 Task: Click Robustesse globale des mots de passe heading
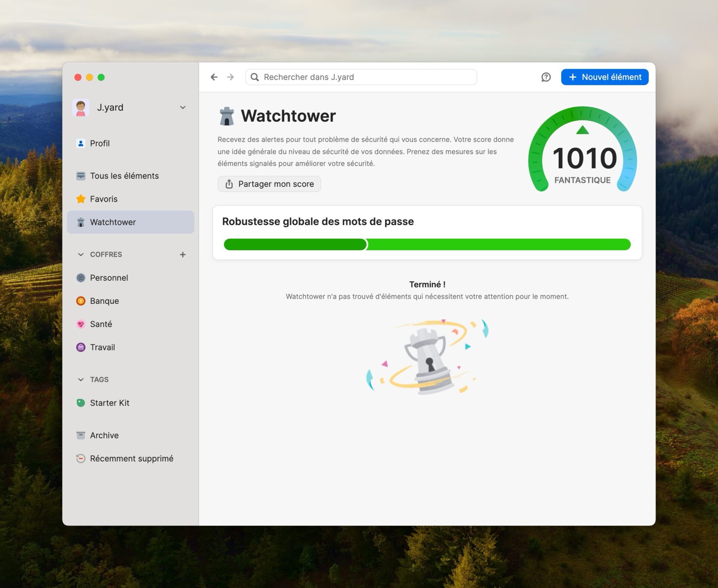coord(317,221)
